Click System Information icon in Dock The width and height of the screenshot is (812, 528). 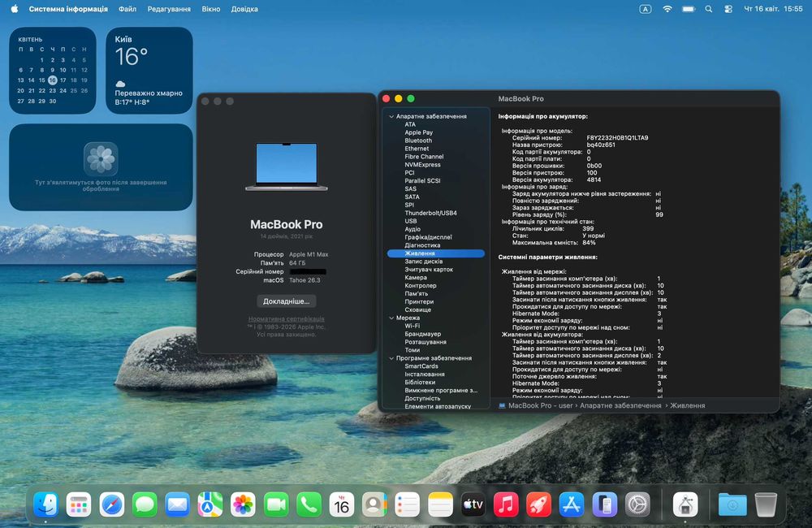[x=685, y=504]
